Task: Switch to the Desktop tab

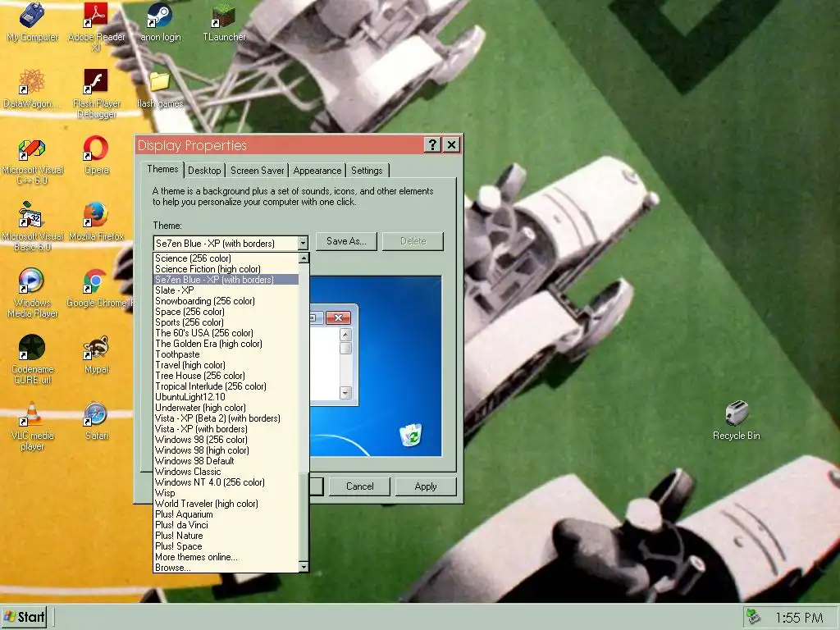Action: [x=204, y=171]
